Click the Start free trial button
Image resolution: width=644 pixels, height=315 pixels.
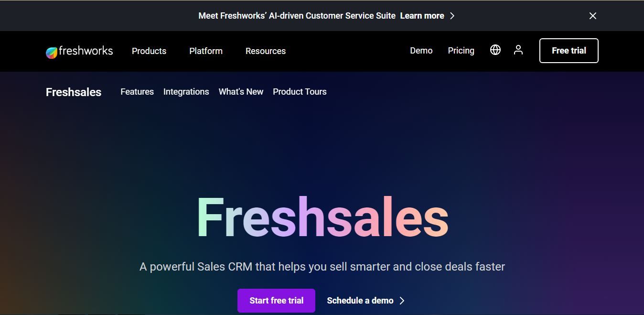276,300
